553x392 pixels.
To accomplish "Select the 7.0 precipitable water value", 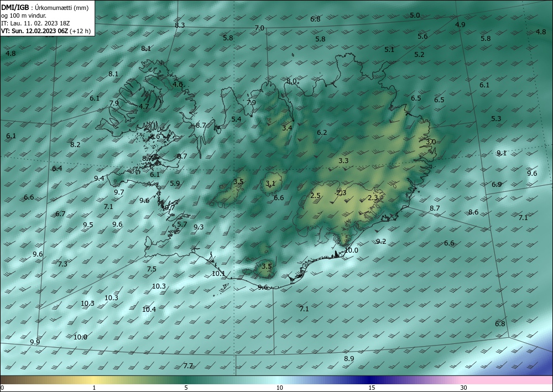I will pos(259,28).
